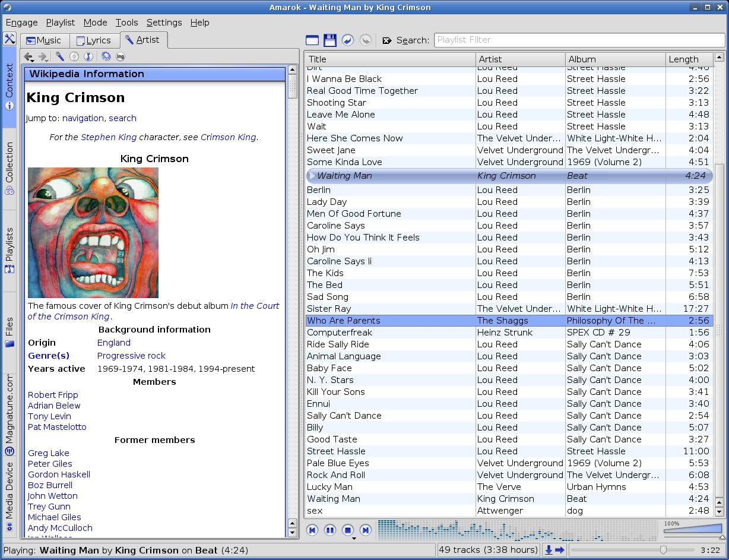Image resolution: width=729 pixels, height=560 pixels.
Task: Adjust the volume slider at 100%
Action: coord(693,529)
